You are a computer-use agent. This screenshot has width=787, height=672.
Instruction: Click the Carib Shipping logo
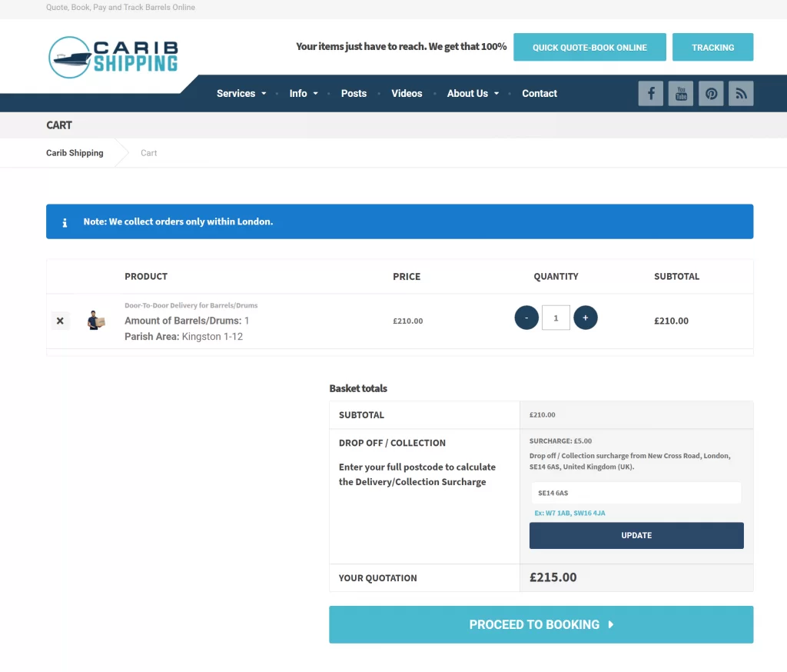(113, 57)
